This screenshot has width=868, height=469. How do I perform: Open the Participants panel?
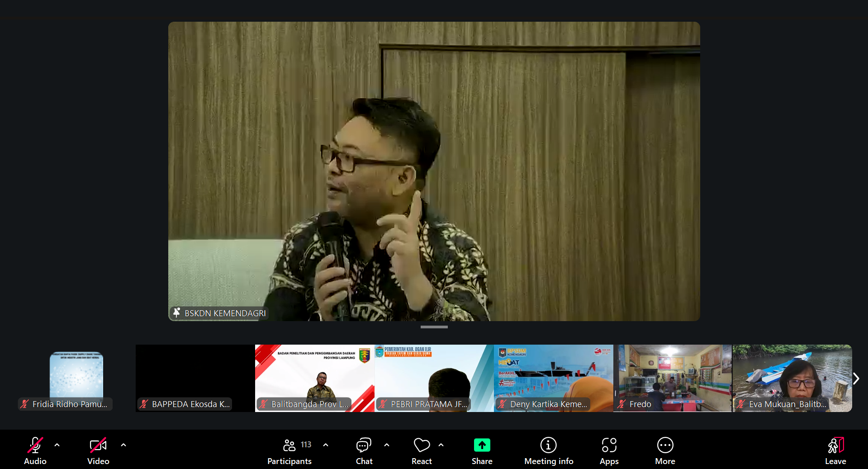pos(289,451)
